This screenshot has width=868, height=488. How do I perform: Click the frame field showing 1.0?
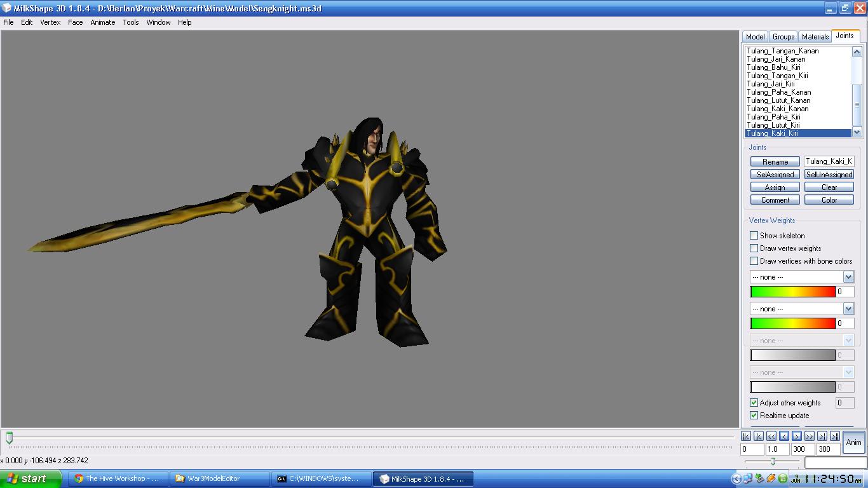(778, 449)
